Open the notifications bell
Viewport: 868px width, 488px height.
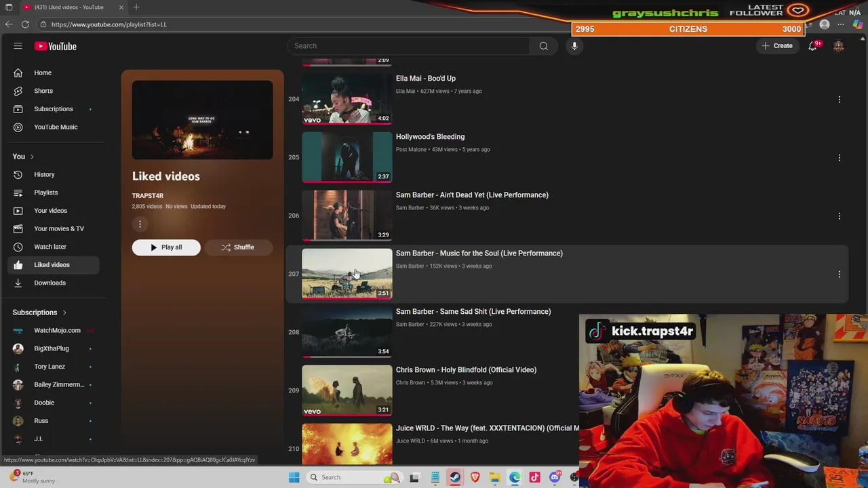tap(812, 46)
